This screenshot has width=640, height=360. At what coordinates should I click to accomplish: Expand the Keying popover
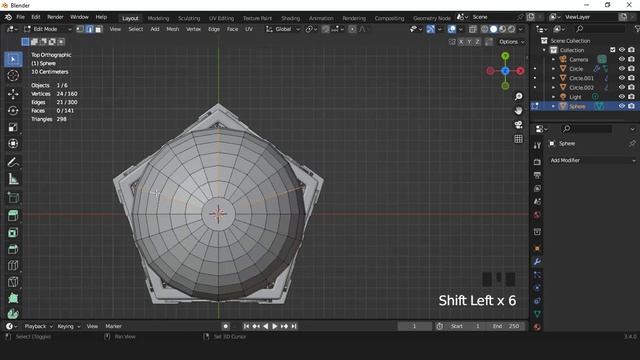tap(69, 326)
